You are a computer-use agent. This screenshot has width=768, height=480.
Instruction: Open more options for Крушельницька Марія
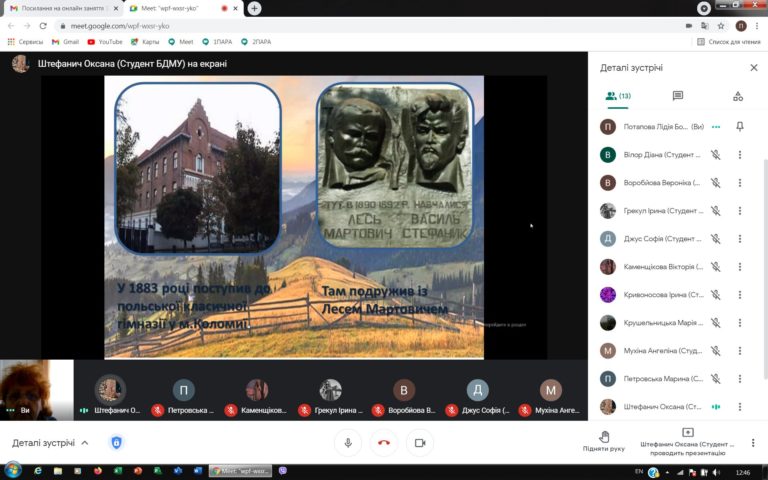coord(740,322)
